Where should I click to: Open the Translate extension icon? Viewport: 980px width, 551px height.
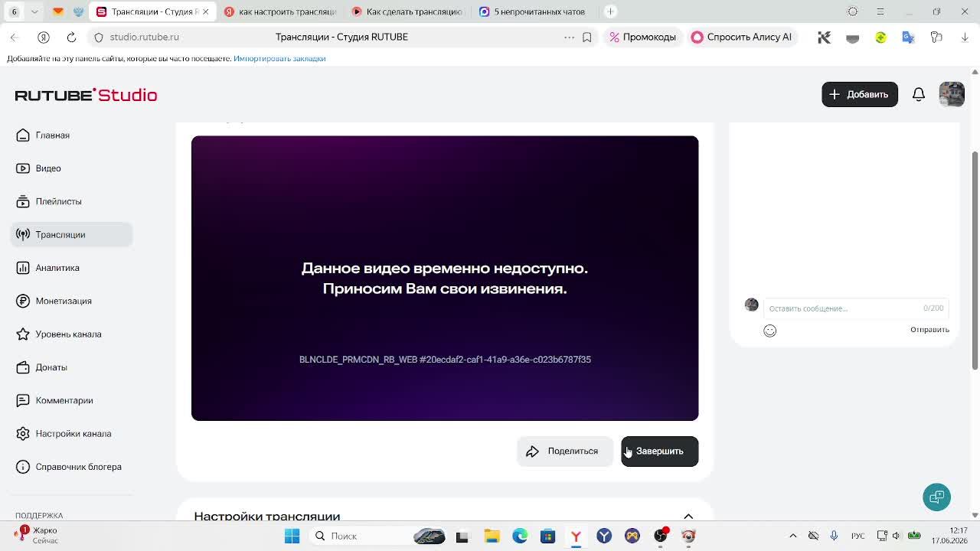[908, 37]
